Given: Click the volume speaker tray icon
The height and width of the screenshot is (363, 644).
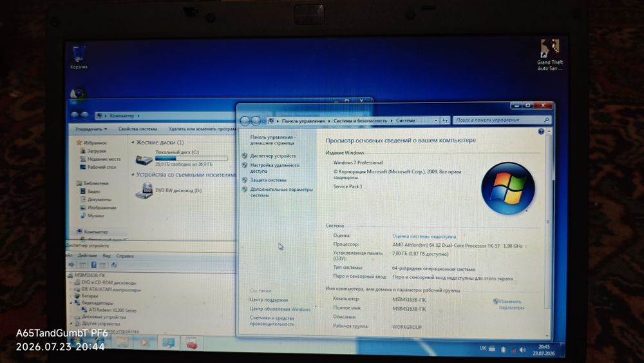Looking at the screenshot, I should [x=522, y=350].
